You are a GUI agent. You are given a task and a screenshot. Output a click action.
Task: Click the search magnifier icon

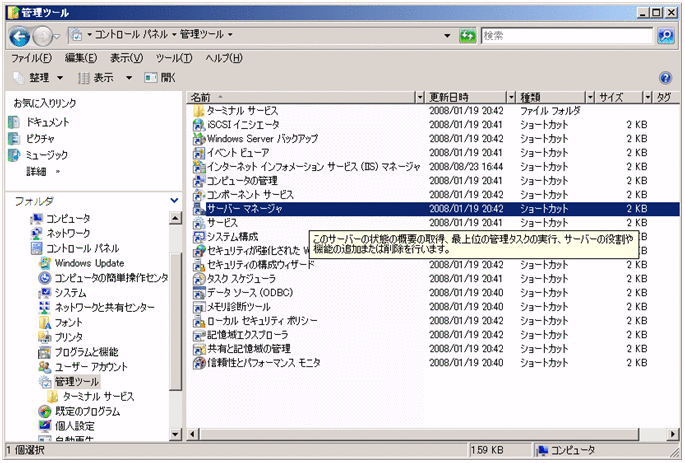click(667, 35)
